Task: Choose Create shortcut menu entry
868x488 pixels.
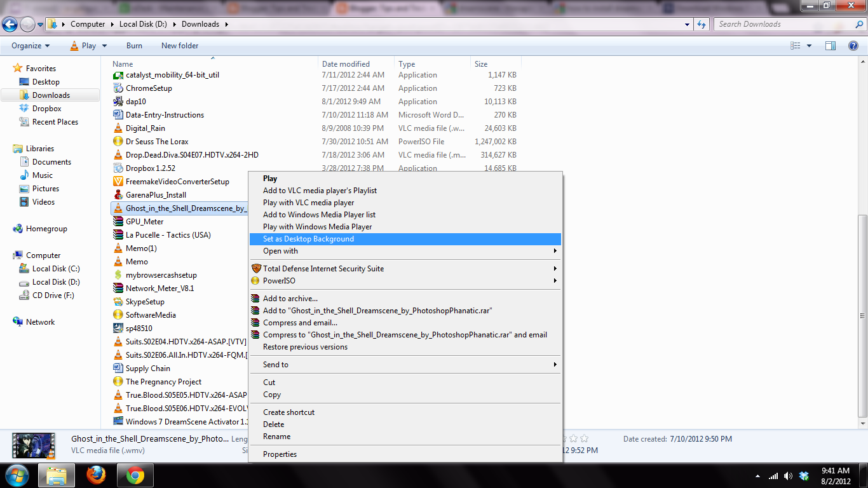Action: [x=288, y=412]
